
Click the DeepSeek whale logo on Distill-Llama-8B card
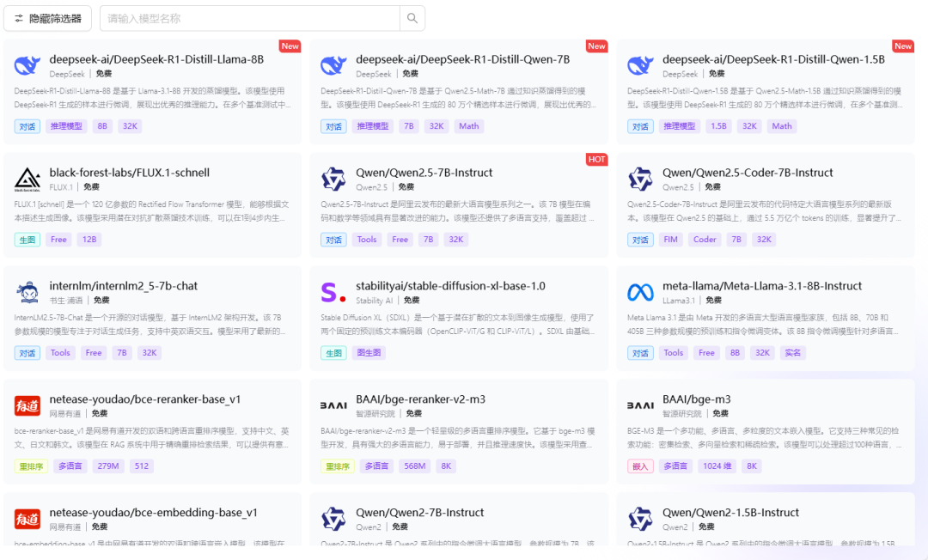[x=27, y=65]
